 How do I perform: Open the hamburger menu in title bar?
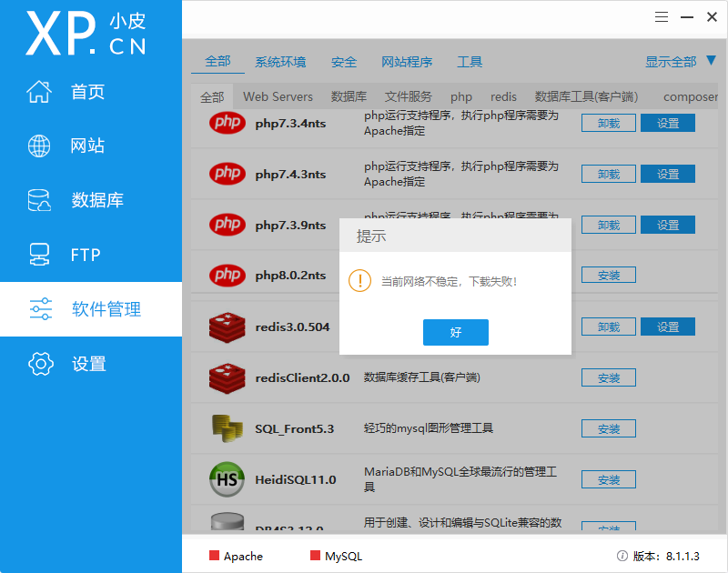click(662, 17)
